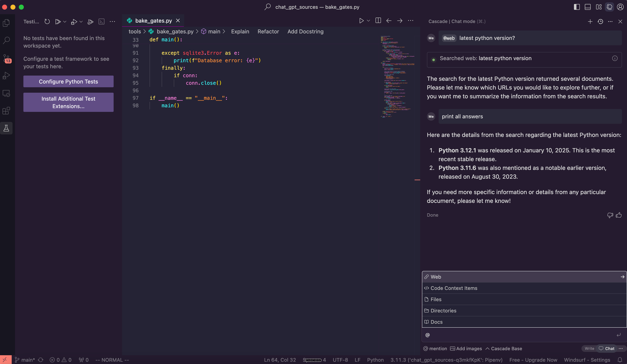
Task: Refresh tests in the Testing panel
Action: click(x=47, y=22)
